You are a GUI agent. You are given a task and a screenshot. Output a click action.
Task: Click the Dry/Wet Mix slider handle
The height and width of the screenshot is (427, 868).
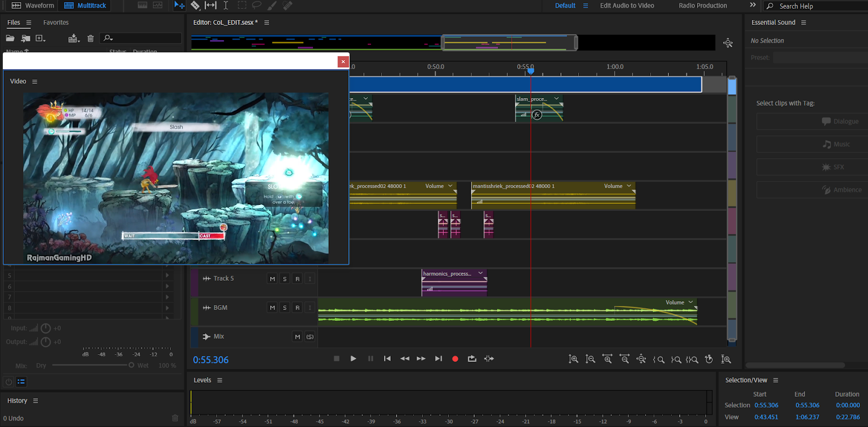[x=131, y=365]
